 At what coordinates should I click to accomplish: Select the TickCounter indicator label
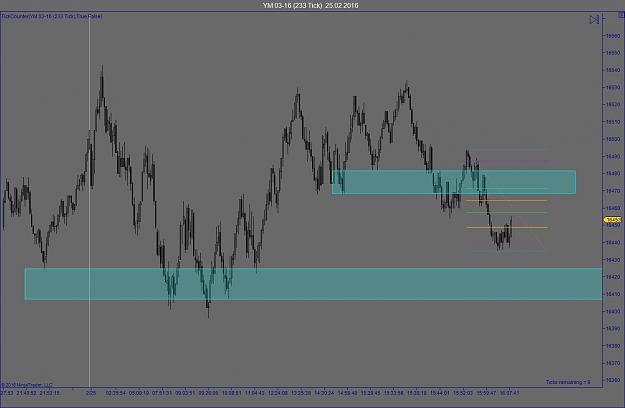pyautogui.click(x=52, y=16)
